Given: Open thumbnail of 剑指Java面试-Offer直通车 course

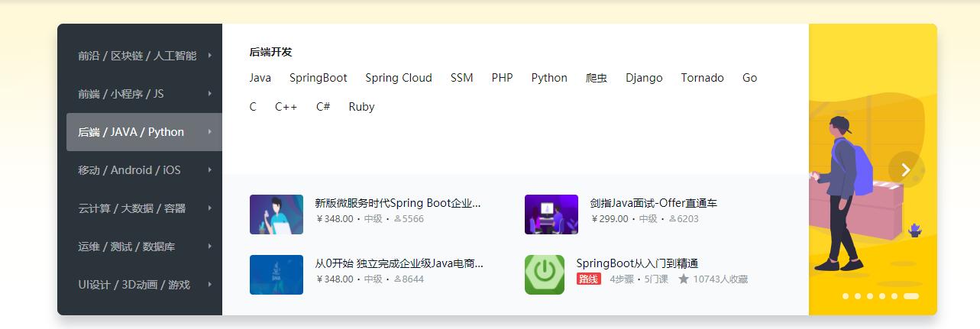Looking at the screenshot, I should [551, 214].
